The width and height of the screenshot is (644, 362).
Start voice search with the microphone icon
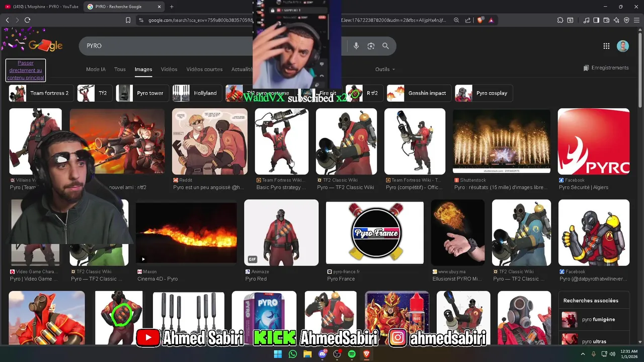(356, 46)
